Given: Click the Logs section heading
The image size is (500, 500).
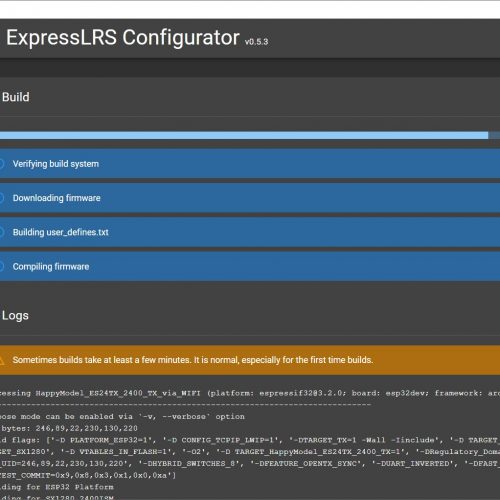Looking at the screenshot, I should click(15, 315).
